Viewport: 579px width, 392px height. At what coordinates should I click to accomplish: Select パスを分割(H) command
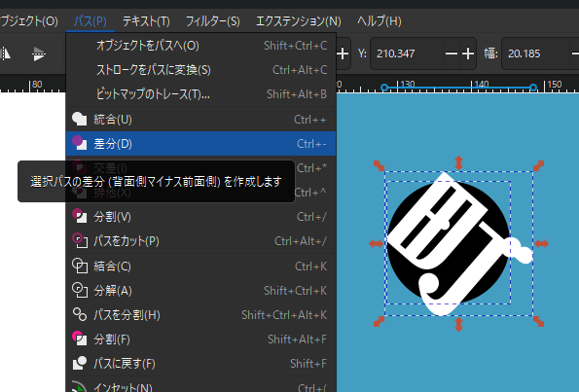[x=200, y=315]
